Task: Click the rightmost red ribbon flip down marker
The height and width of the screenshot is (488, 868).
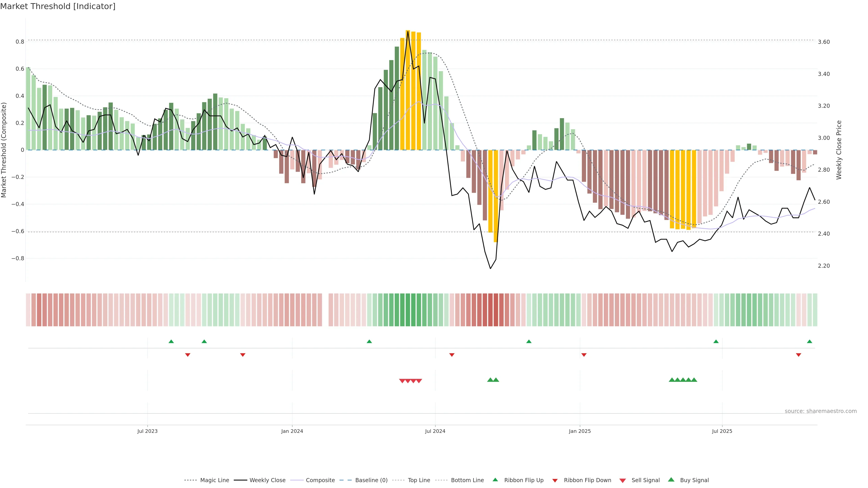Action: pyautogui.click(x=799, y=355)
